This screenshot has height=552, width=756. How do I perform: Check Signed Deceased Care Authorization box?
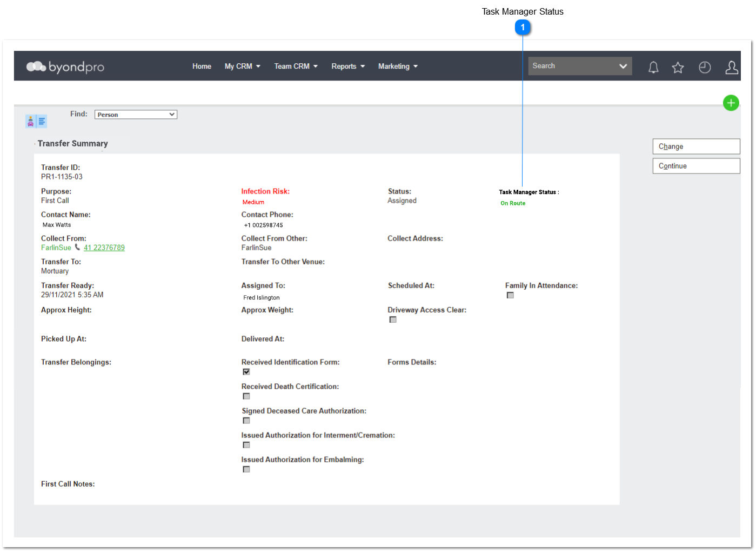tap(246, 421)
